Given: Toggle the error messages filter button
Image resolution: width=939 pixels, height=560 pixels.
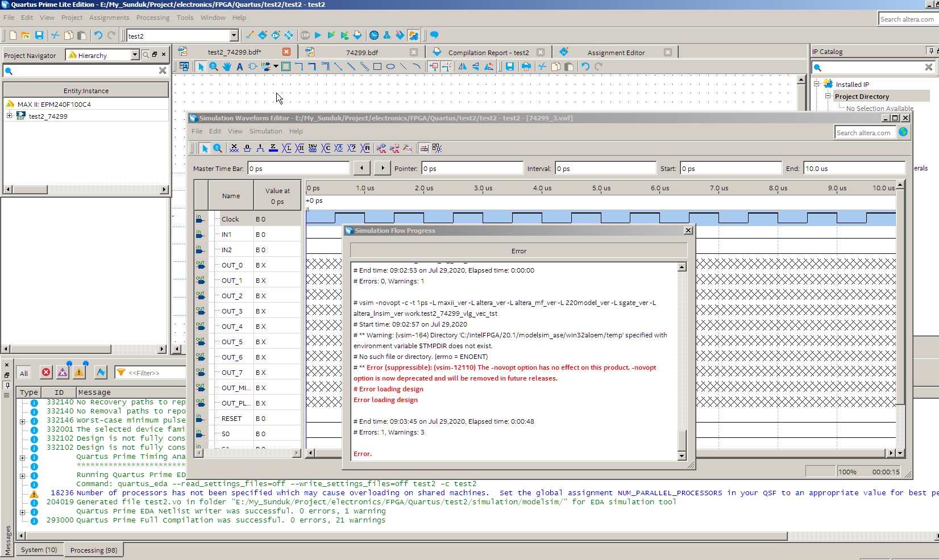Looking at the screenshot, I should click(46, 373).
